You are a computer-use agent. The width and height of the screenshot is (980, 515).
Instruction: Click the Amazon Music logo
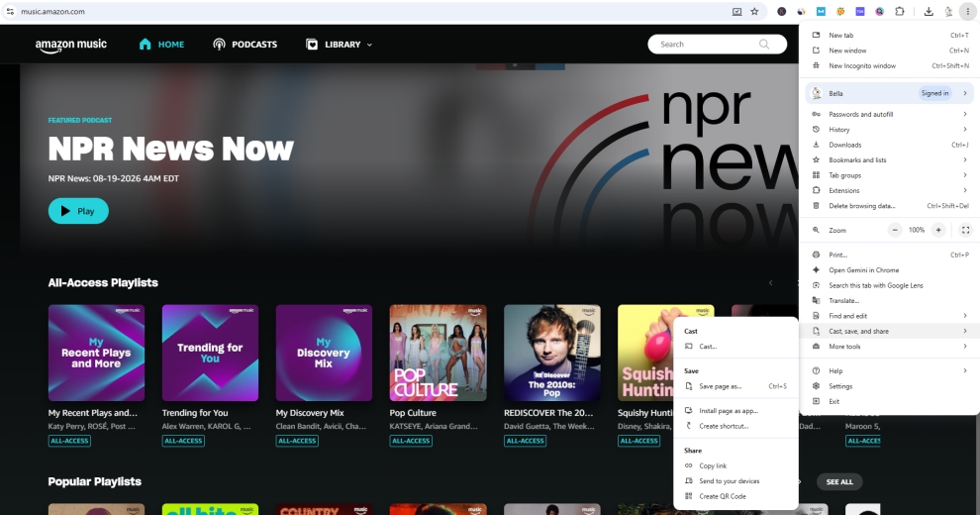click(x=70, y=45)
